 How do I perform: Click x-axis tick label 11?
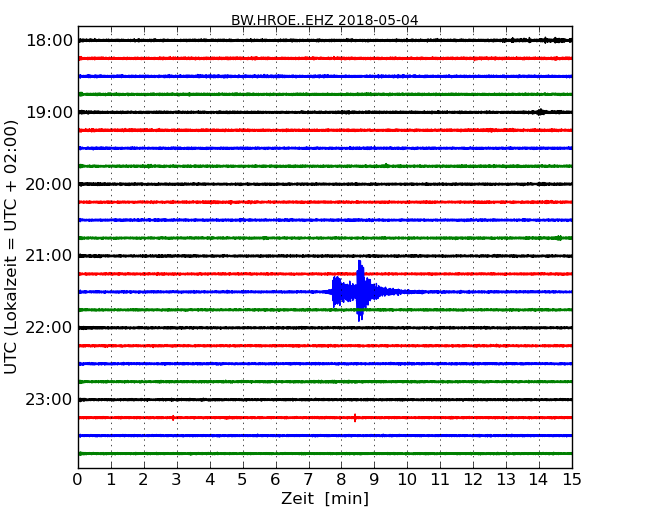(440, 480)
